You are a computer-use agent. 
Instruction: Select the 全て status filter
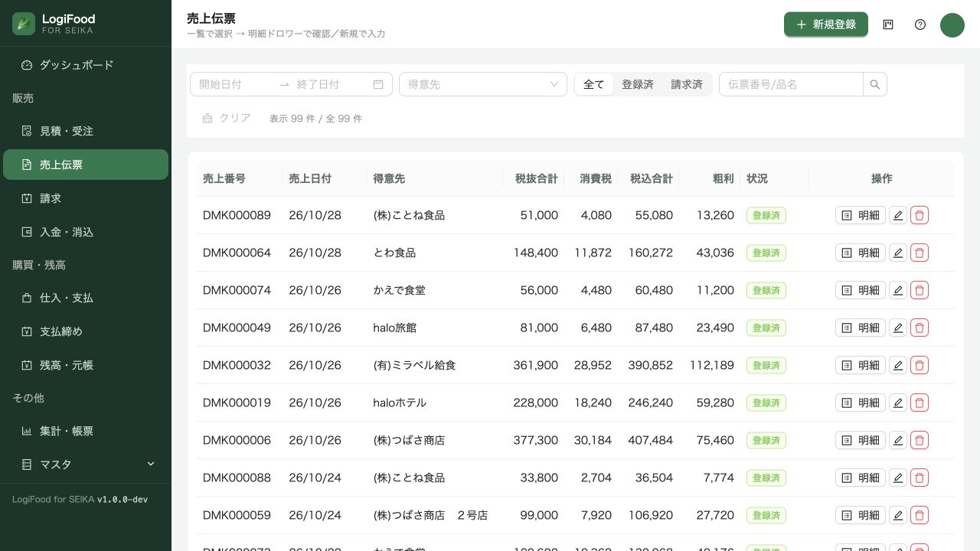click(x=594, y=84)
